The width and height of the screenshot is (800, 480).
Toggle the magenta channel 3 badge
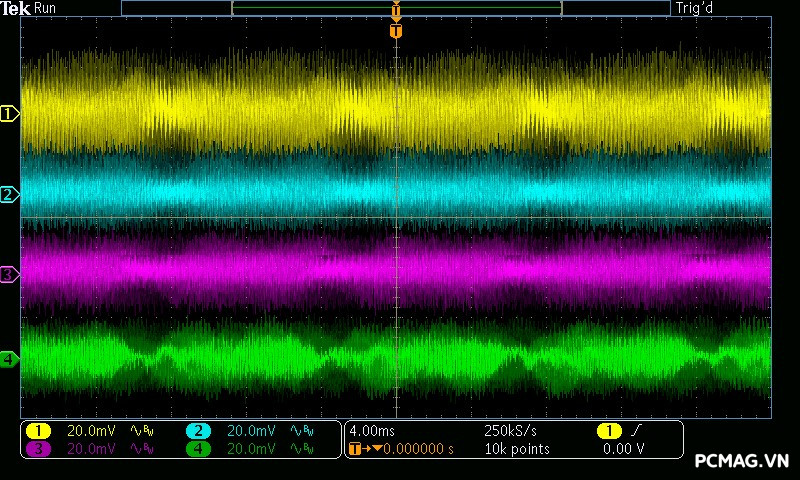click(38, 449)
